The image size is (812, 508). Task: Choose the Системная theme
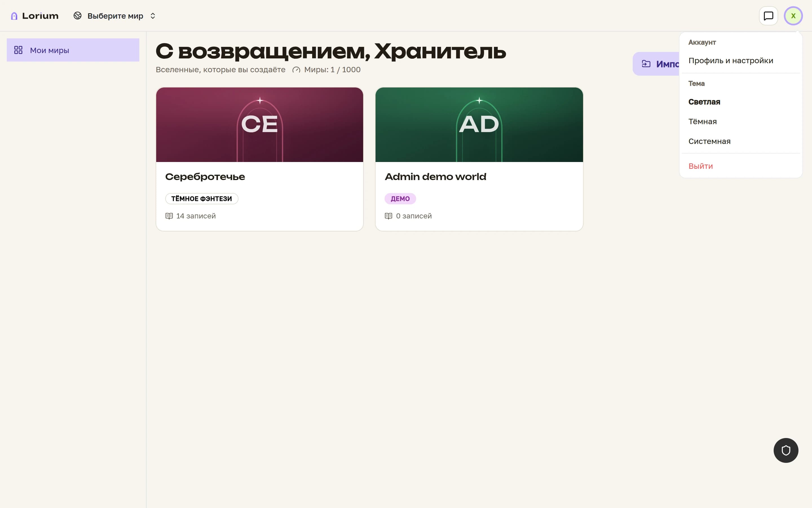point(741,141)
